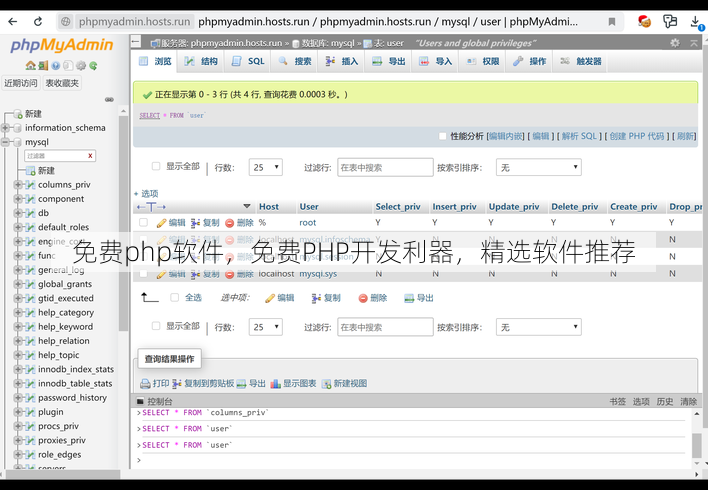Click the edit pencil for the mysql.sys row

click(161, 274)
